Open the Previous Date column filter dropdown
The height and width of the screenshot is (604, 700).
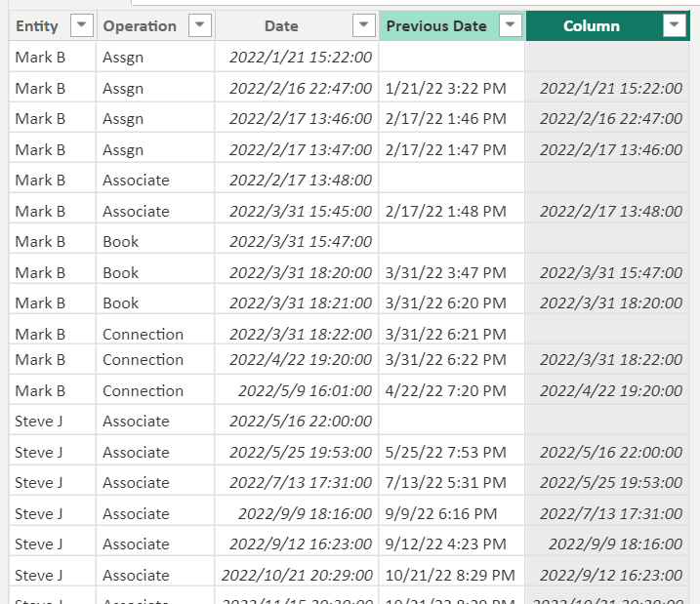pyautogui.click(x=510, y=25)
